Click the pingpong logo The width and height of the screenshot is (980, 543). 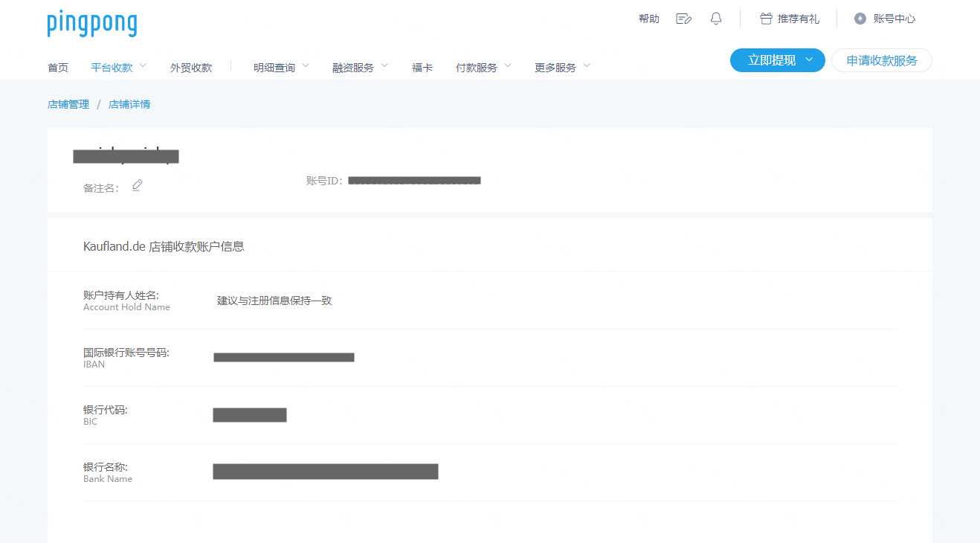click(92, 24)
